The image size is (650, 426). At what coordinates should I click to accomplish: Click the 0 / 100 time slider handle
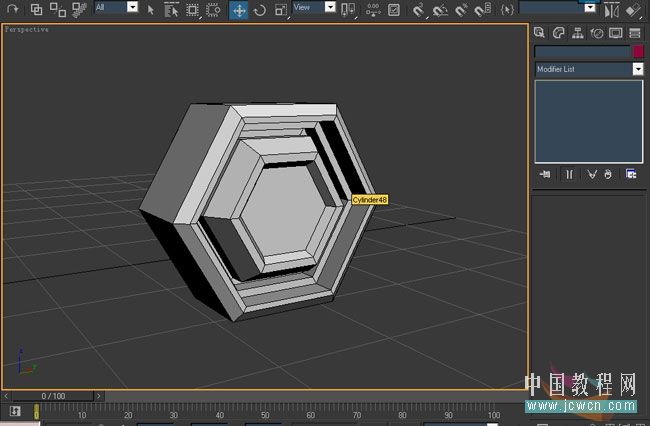53,396
